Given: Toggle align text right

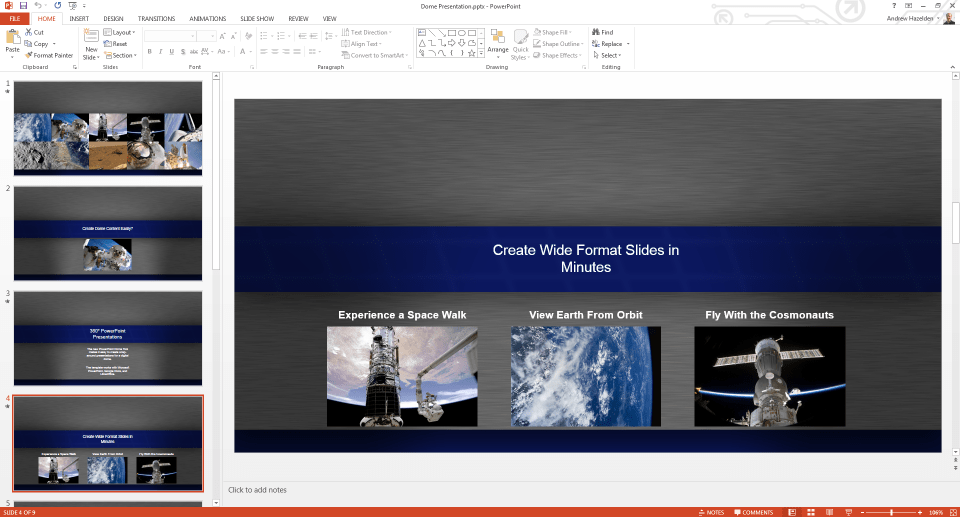Looking at the screenshot, I should [286, 51].
